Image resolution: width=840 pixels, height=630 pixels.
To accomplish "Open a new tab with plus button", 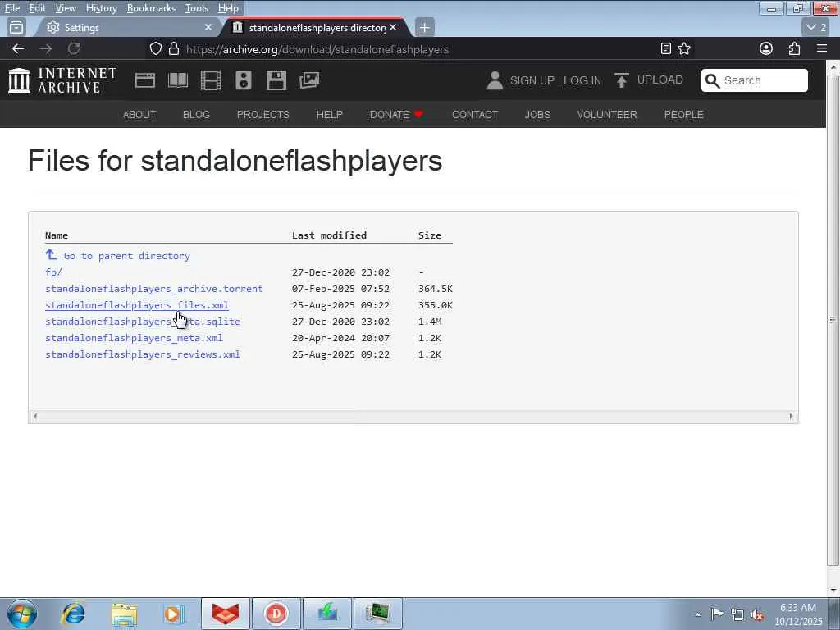I will 424,27.
